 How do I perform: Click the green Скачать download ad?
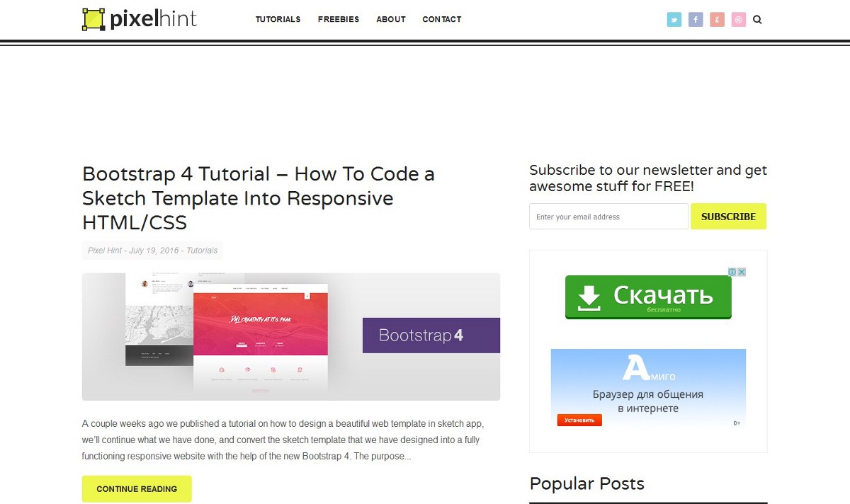pyautogui.click(x=648, y=297)
